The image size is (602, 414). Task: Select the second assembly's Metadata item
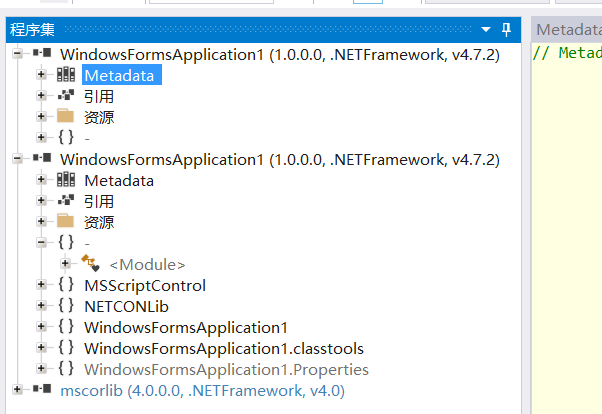(119, 180)
